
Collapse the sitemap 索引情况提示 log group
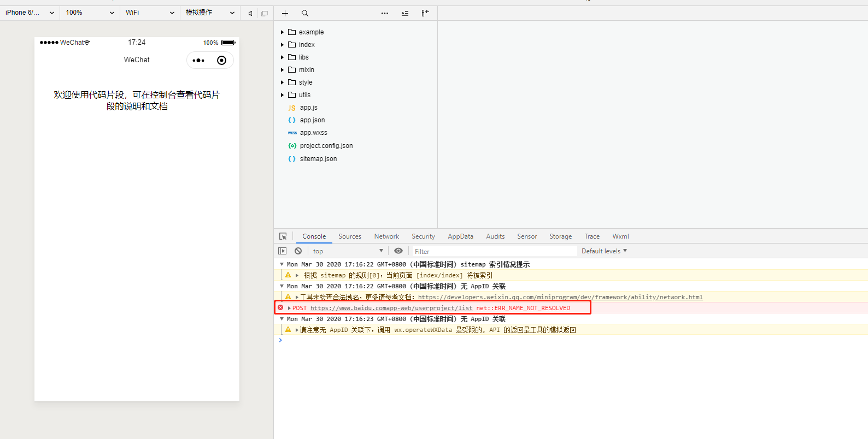(282, 264)
